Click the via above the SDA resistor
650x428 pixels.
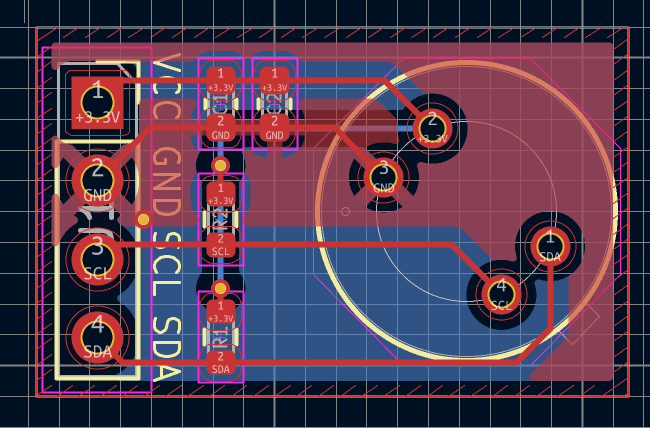(221, 291)
